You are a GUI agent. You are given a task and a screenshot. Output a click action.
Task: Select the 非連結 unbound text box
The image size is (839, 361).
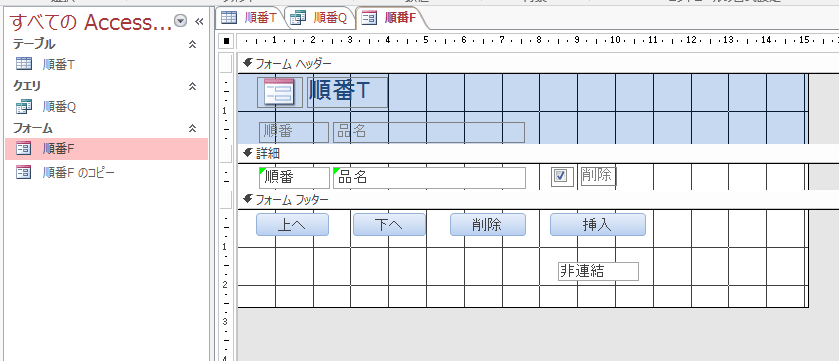point(598,271)
